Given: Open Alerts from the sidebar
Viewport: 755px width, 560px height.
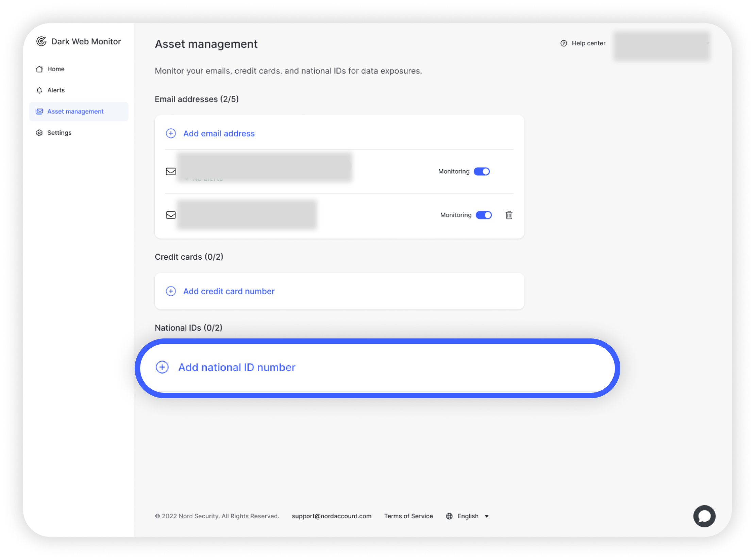Looking at the screenshot, I should 56,90.
